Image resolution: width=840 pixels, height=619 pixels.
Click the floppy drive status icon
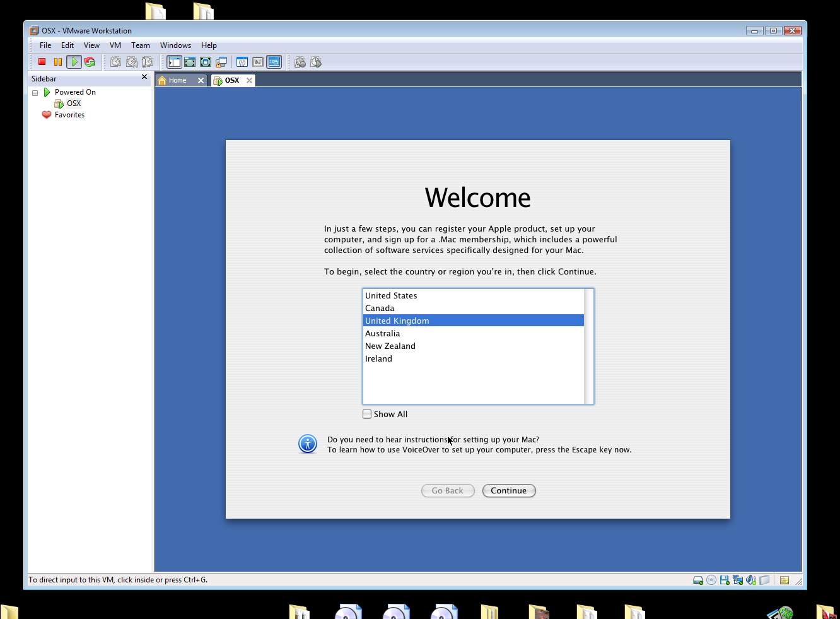(725, 580)
